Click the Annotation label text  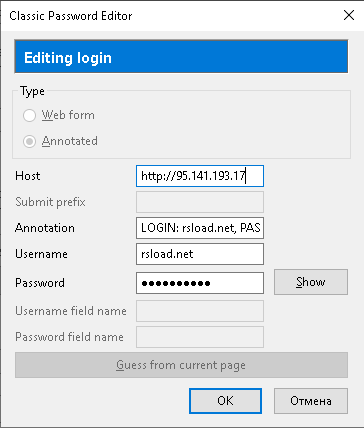(x=45, y=228)
